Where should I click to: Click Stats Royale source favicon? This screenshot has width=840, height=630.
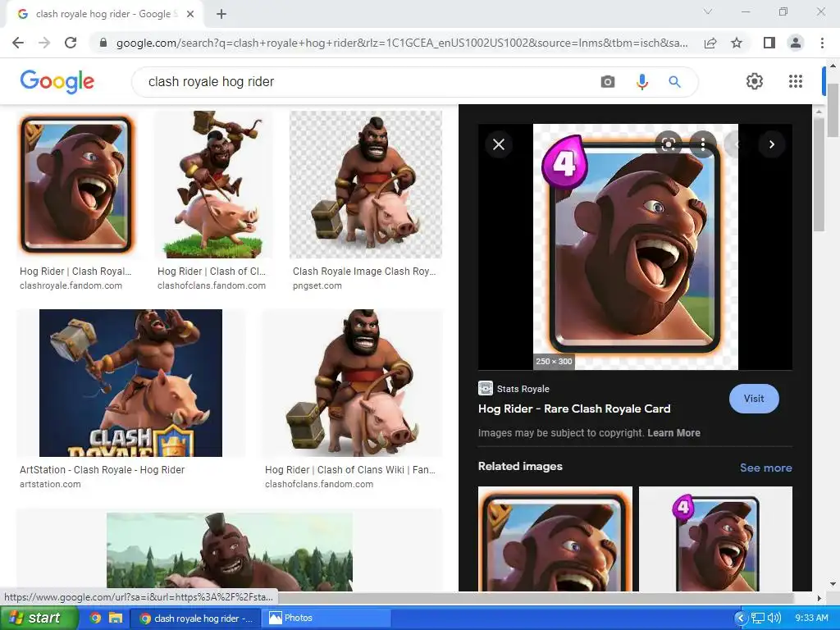pyautogui.click(x=486, y=388)
